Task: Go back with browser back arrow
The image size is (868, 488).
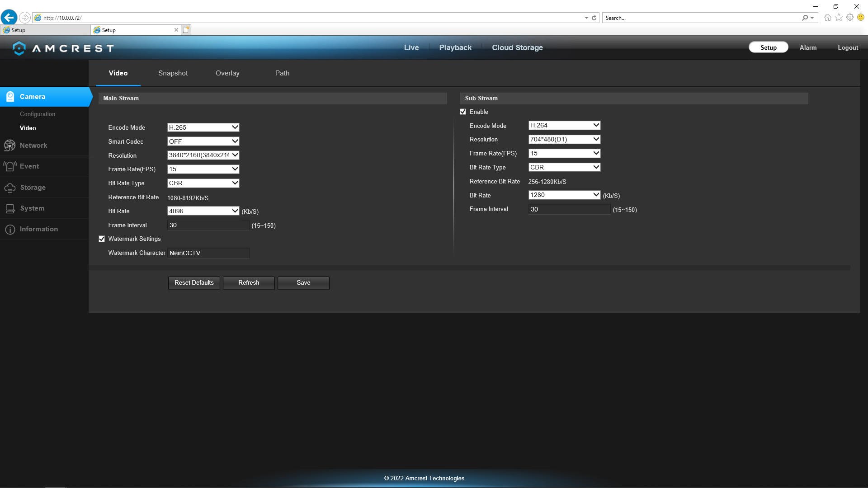Action: tap(9, 18)
